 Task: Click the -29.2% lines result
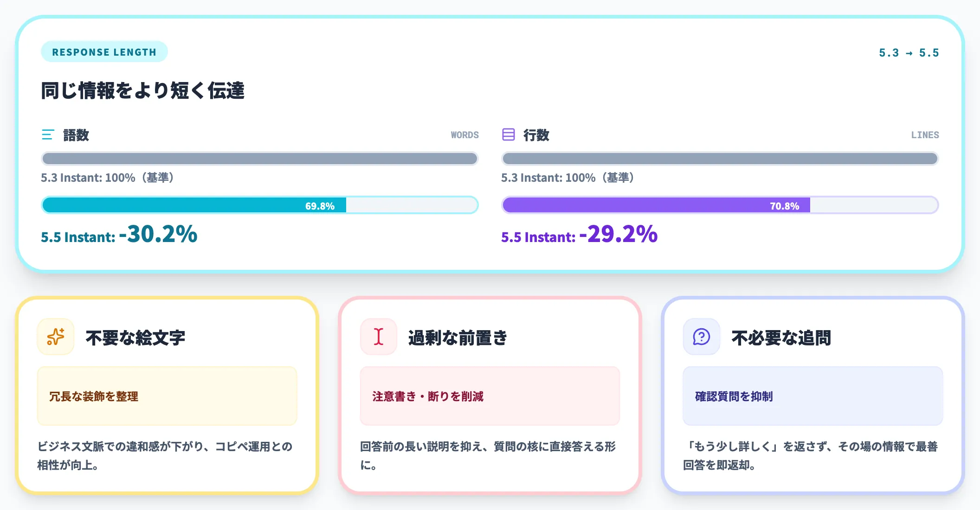click(619, 234)
